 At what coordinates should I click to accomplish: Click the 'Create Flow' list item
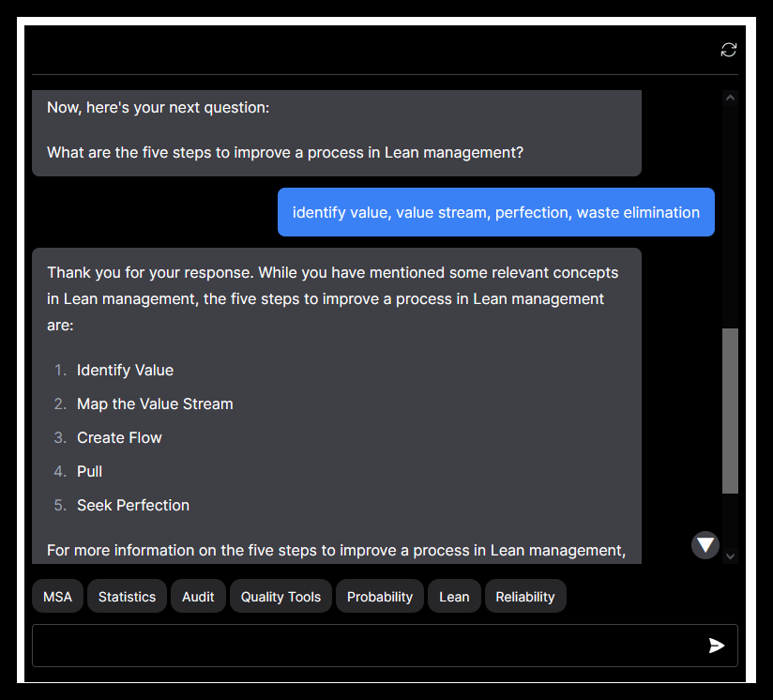(x=119, y=437)
